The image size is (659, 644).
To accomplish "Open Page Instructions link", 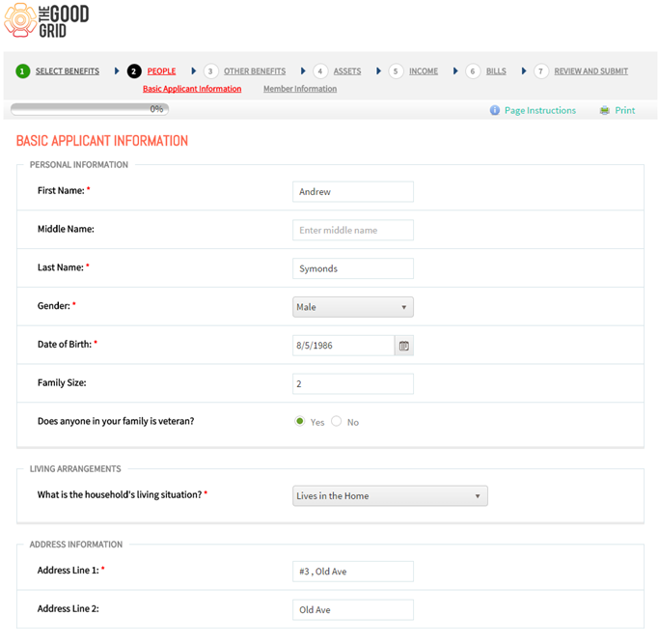I will pos(540,110).
